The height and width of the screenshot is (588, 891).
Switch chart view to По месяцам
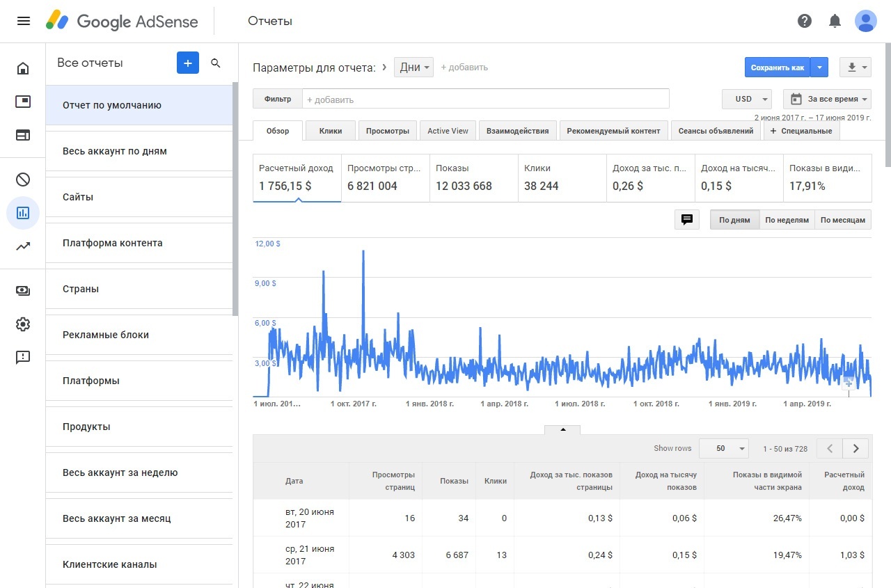pyautogui.click(x=842, y=220)
